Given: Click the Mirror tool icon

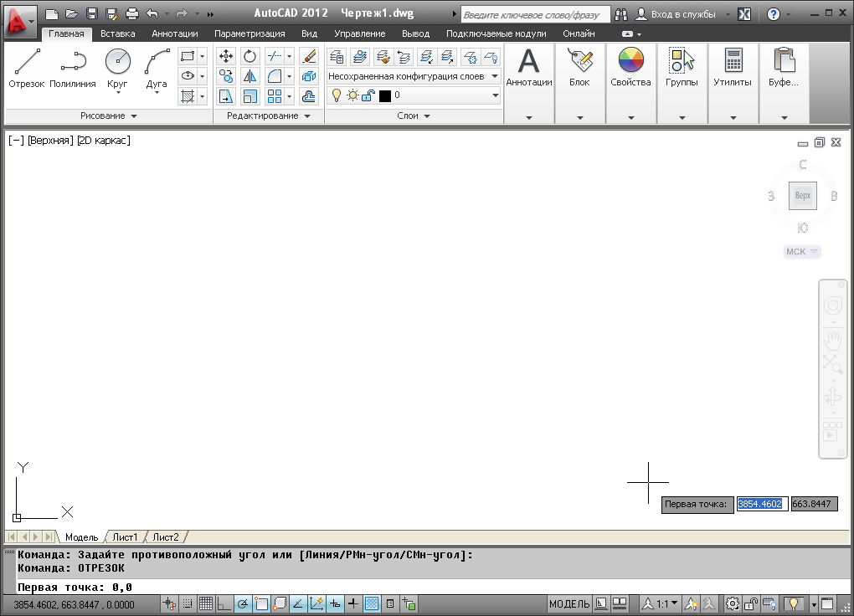Looking at the screenshot, I should coord(250,76).
